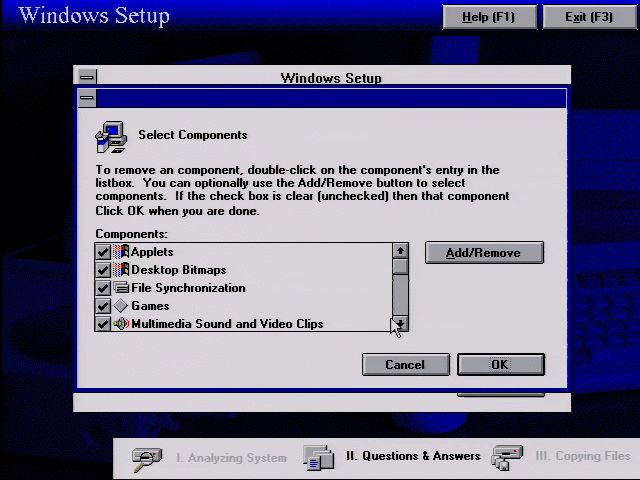
Task: Open the inner dialog's control menu box
Action: pyautogui.click(x=87, y=98)
